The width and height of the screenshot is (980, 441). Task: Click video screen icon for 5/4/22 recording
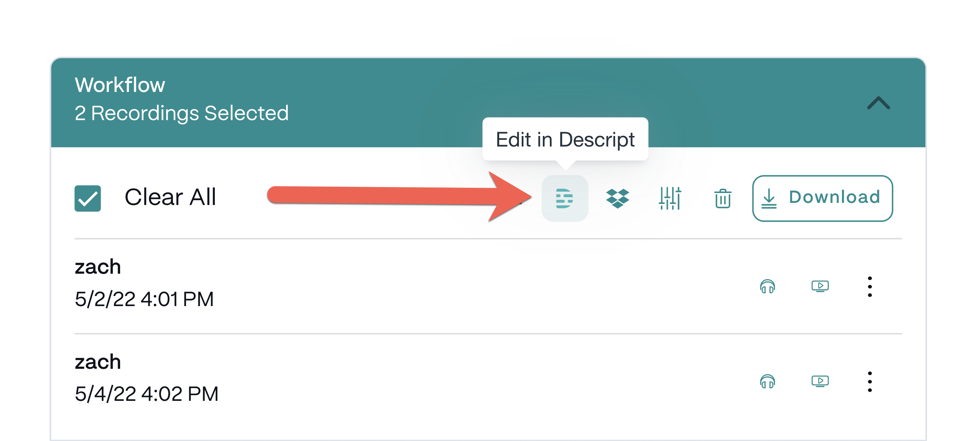point(820,381)
